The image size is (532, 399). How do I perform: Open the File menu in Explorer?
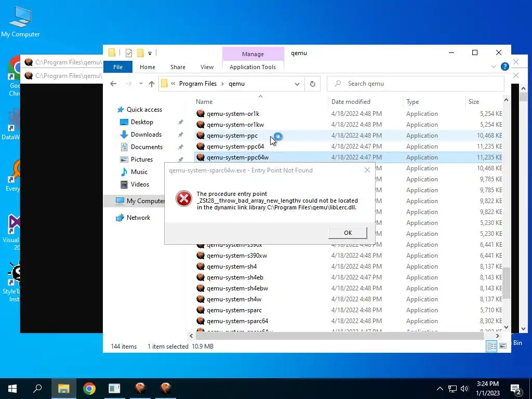click(x=118, y=67)
